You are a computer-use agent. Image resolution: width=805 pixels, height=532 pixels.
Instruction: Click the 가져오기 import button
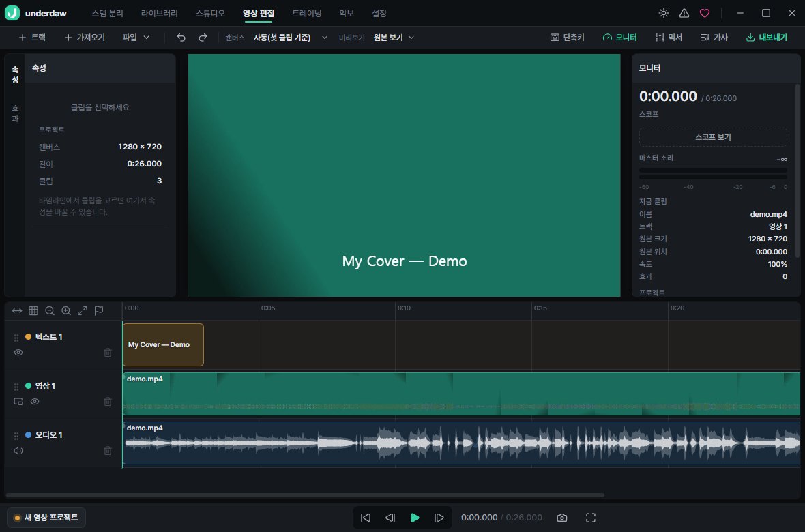coord(85,38)
